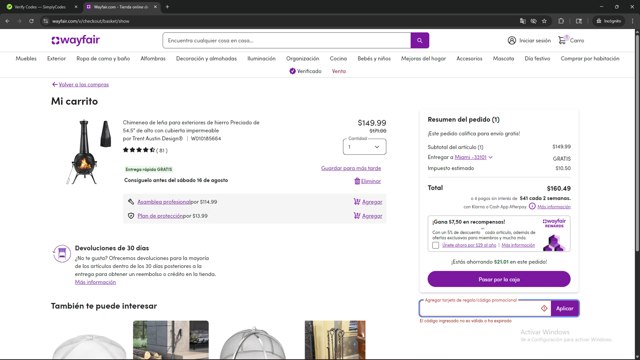Image resolution: width=640 pixels, height=360 pixels.
Task: Click the product title Chimenea de leña
Action: point(191,126)
